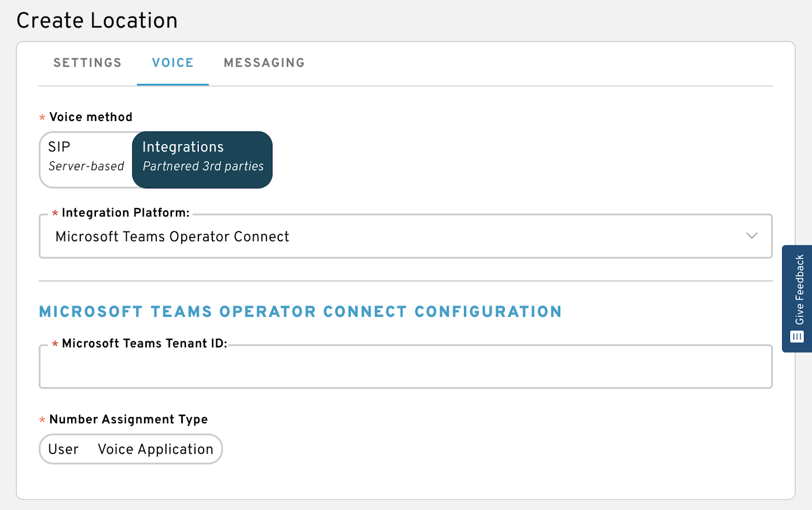
Task: Go to the Messaging tab
Action: (264, 63)
